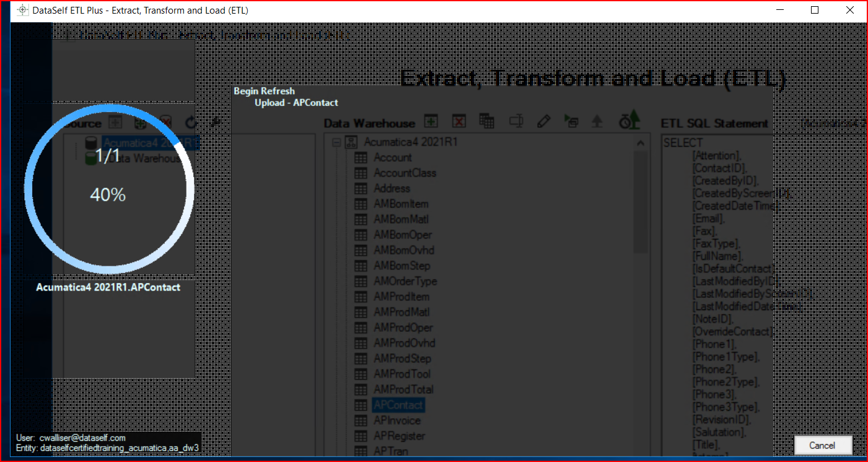868x462 pixels.
Task: Select the APInvoice table
Action: (x=397, y=421)
